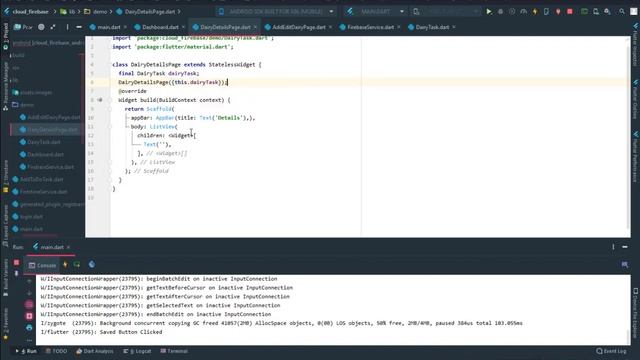Switch to the DairyTask.dart editor tab

pos(432,27)
